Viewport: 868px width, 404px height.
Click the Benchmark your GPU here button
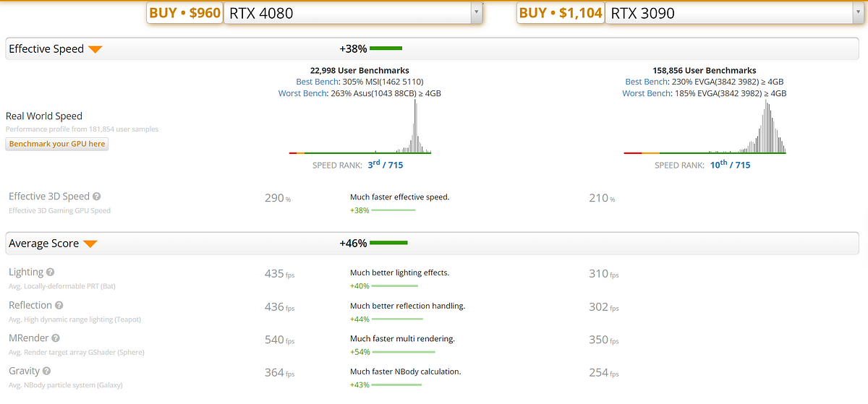pyautogui.click(x=57, y=144)
